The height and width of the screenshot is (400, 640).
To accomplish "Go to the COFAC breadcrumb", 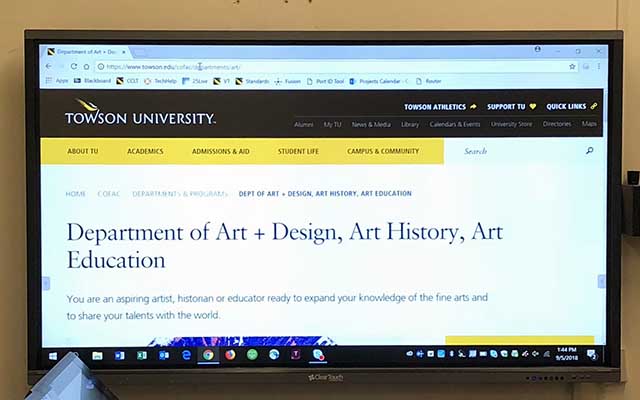I will [109, 194].
